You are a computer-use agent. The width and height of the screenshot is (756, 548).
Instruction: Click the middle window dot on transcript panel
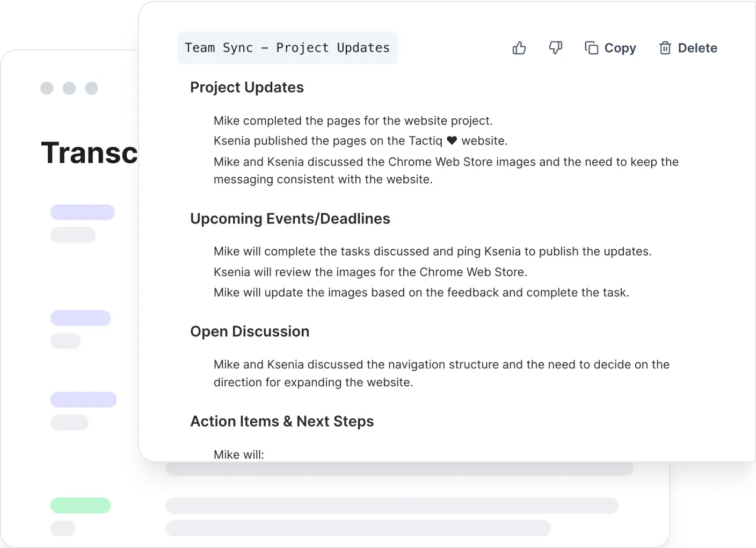69,88
